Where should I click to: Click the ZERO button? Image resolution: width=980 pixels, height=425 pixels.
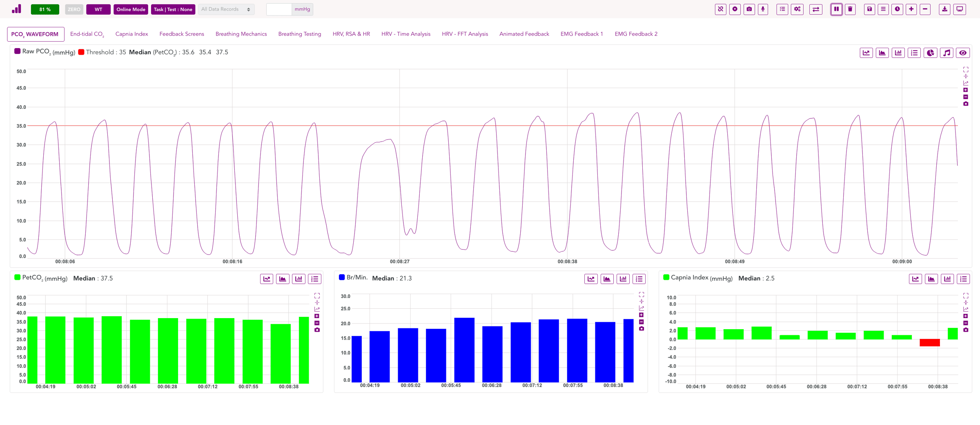pos(74,9)
